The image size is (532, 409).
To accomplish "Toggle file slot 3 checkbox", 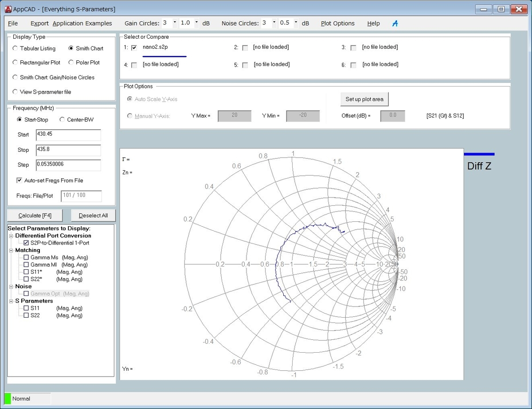I will (x=353, y=48).
